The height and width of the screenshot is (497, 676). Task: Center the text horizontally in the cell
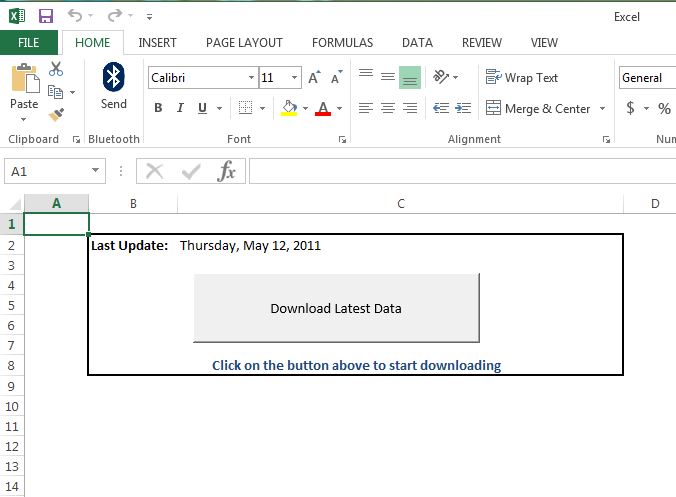click(x=387, y=108)
